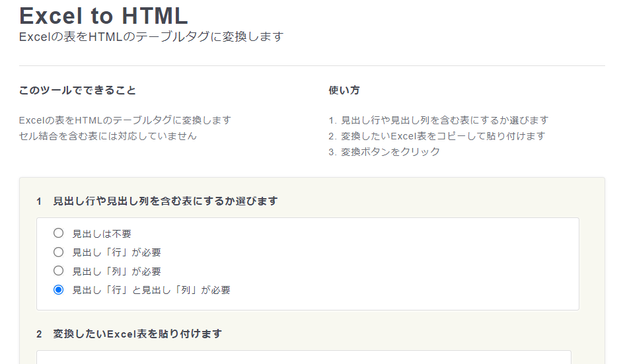This screenshot has width=625, height=364.
Task: Click description Excelの表をHTMLのテーブルタグに変換します under このツールでできること
Action: 125,120
